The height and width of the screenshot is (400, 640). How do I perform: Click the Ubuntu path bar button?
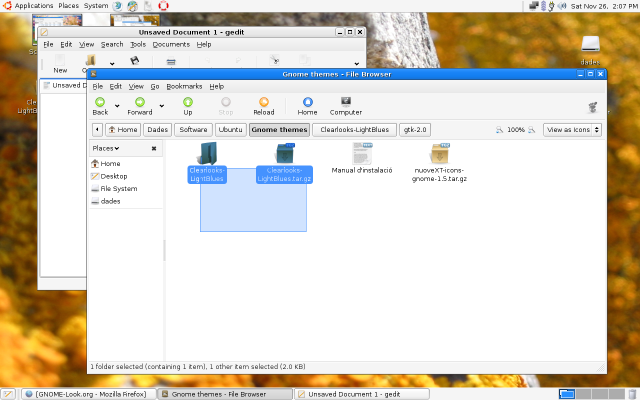tap(231, 130)
